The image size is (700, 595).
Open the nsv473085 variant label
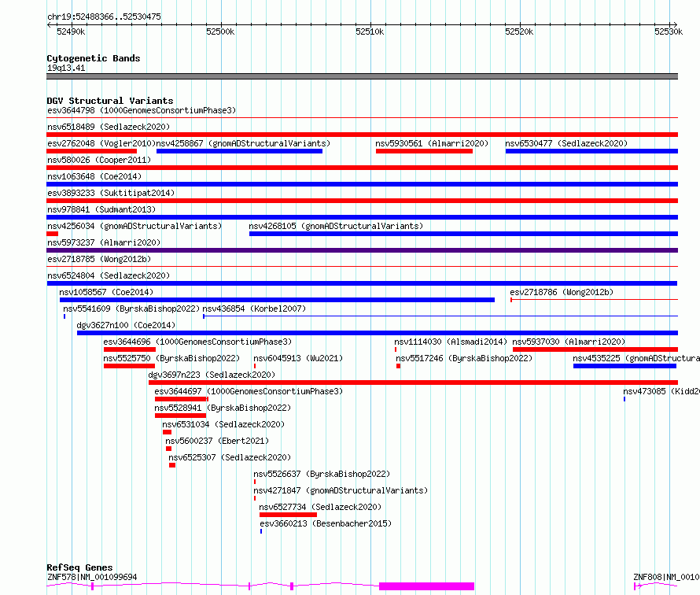point(661,391)
